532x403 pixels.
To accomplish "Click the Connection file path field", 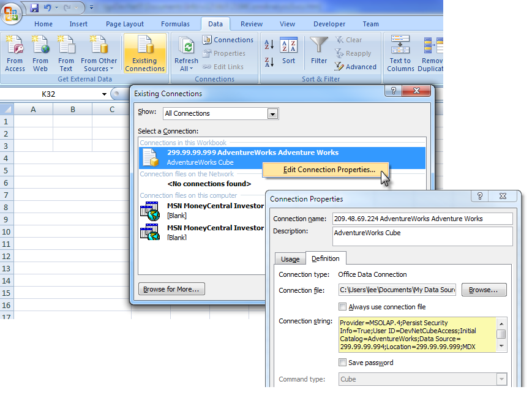I will (x=397, y=290).
